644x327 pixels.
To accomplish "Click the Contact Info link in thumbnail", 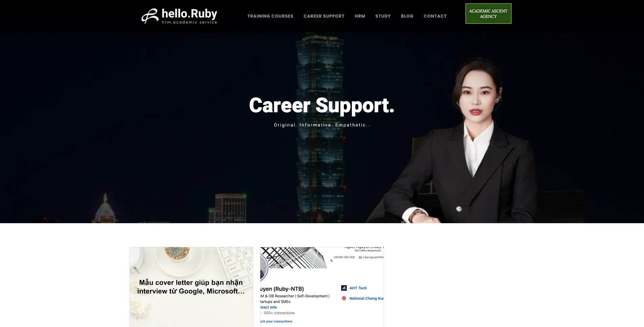I will click(x=268, y=307).
